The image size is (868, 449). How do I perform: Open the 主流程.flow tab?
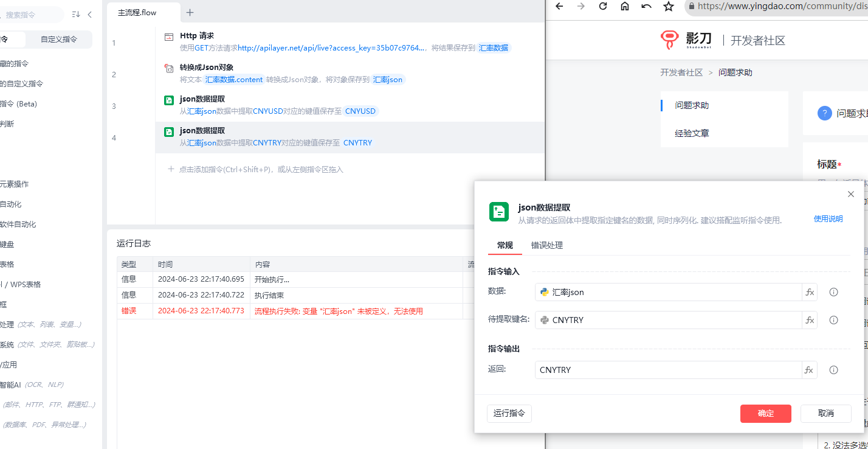click(137, 12)
